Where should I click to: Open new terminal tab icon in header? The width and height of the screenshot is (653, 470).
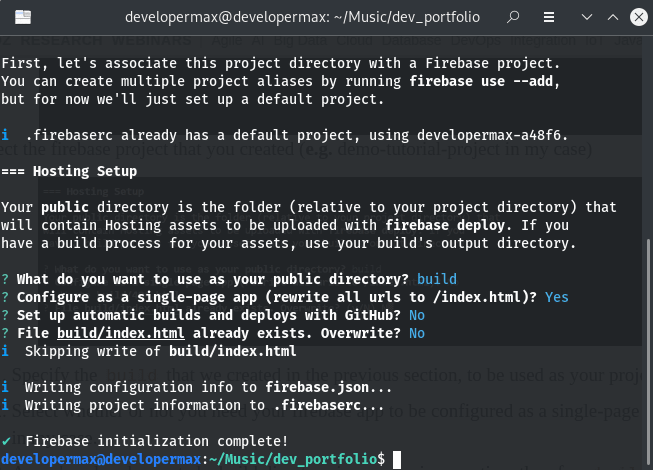point(23,17)
